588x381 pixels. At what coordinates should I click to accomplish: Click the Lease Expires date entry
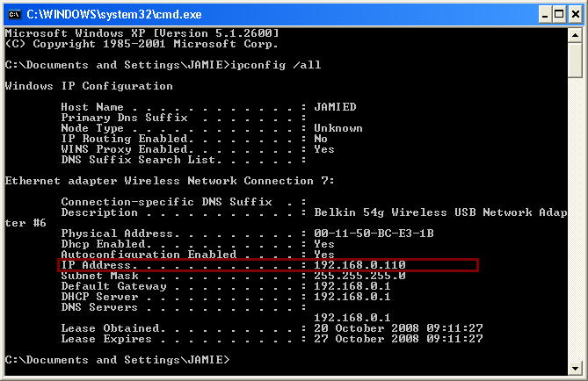tap(398, 339)
